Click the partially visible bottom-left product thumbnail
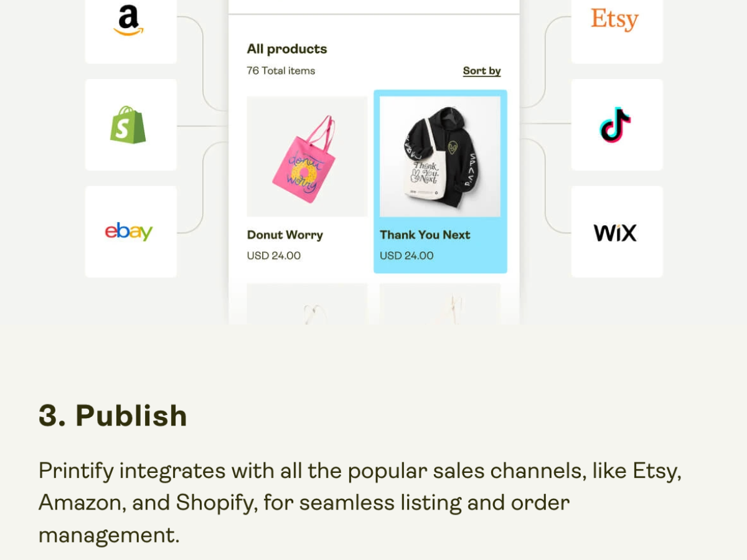747x560 pixels. pos(307,304)
